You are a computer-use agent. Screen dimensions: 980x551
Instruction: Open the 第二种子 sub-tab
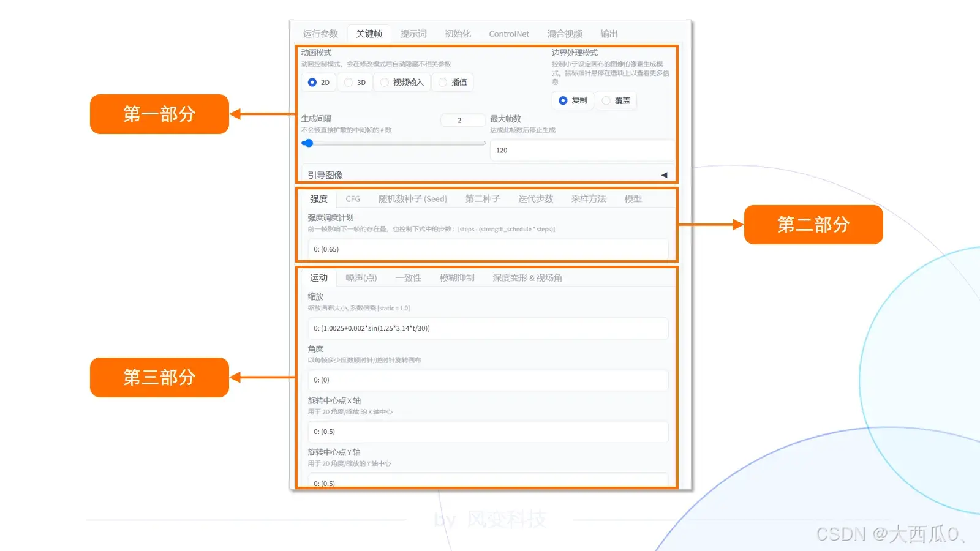pos(483,199)
